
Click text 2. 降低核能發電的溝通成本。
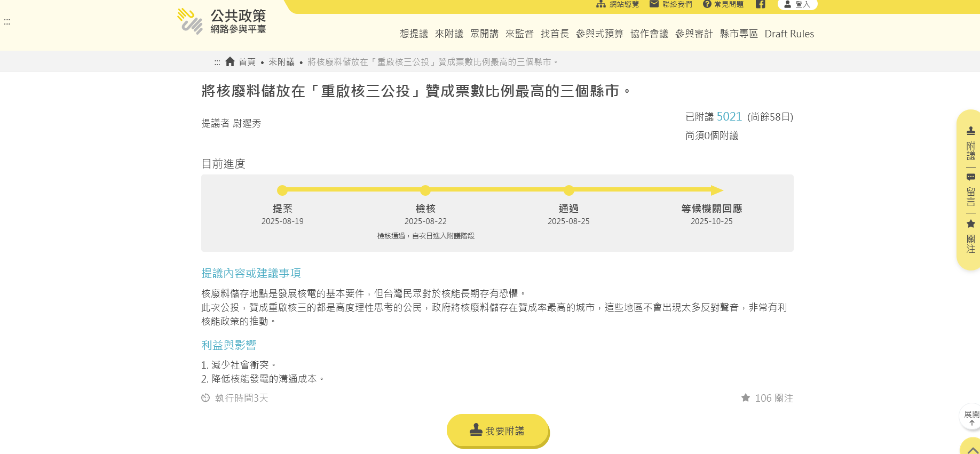263,379
